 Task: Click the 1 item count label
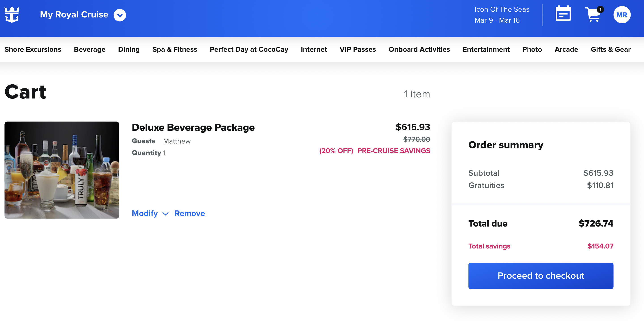tap(417, 94)
